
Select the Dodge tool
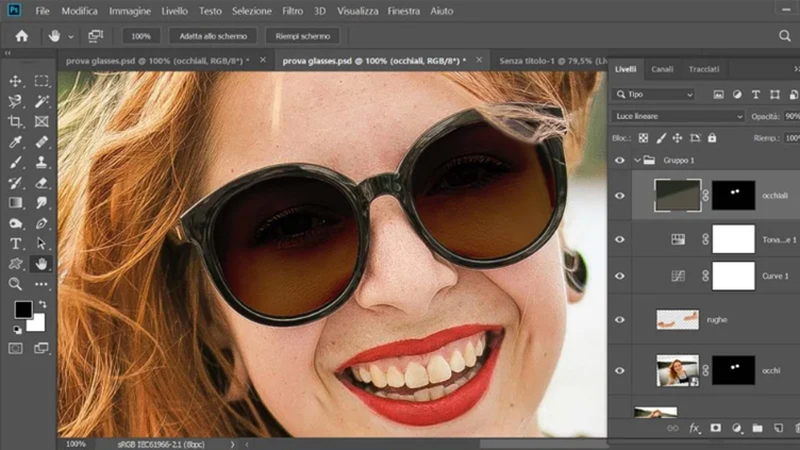click(15, 223)
